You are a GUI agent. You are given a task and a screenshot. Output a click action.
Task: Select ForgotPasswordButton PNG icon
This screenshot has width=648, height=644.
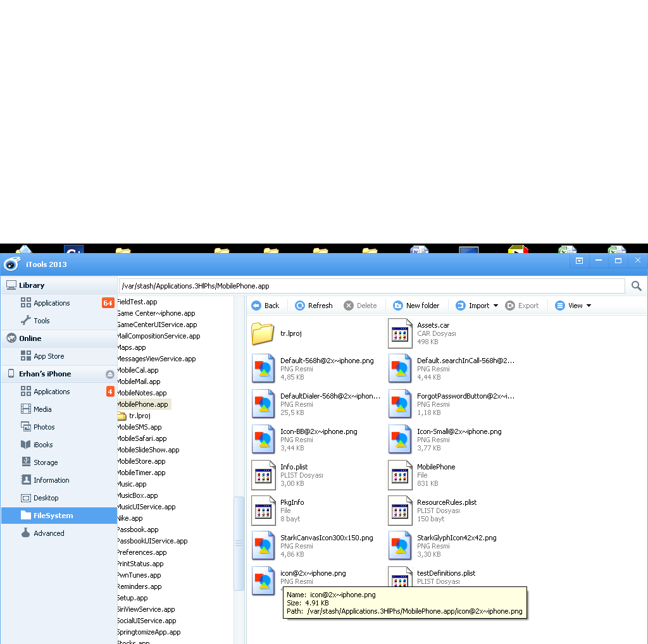coord(400,404)
